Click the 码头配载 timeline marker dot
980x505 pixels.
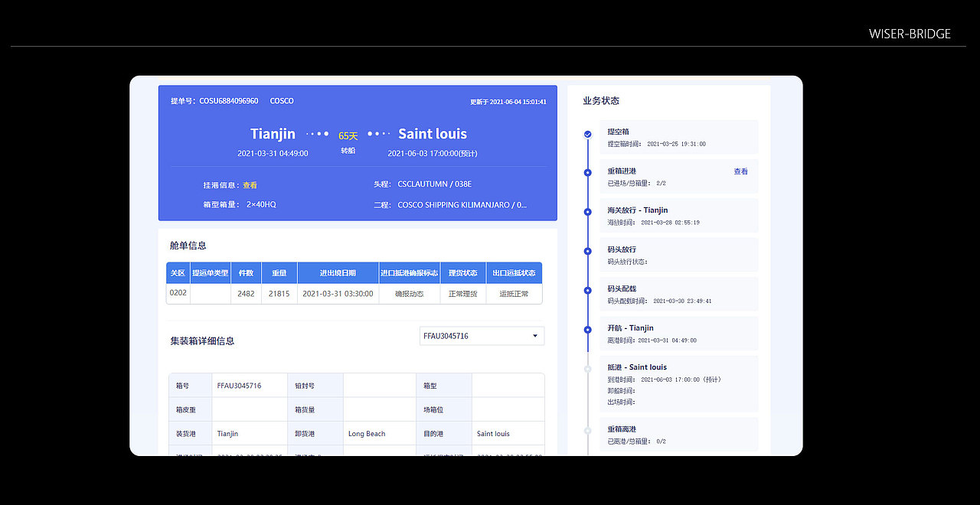(588, 291)
